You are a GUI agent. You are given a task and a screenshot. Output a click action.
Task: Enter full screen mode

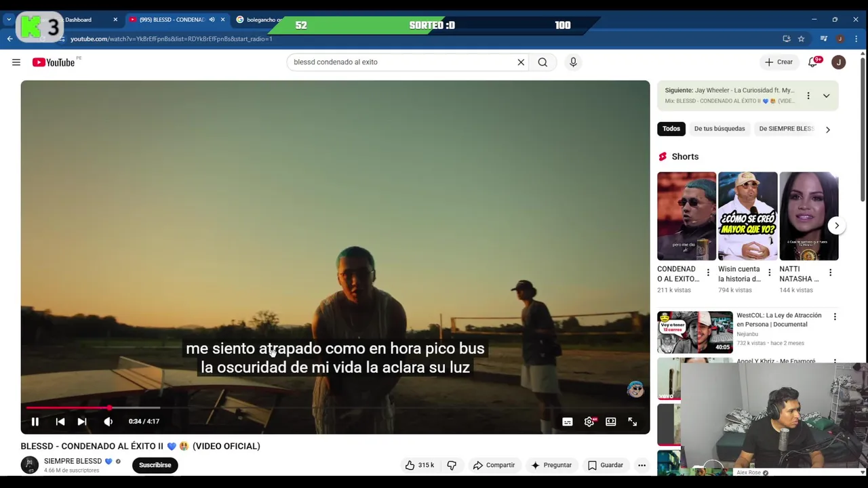pyautogui.click(x=632, y=422)
